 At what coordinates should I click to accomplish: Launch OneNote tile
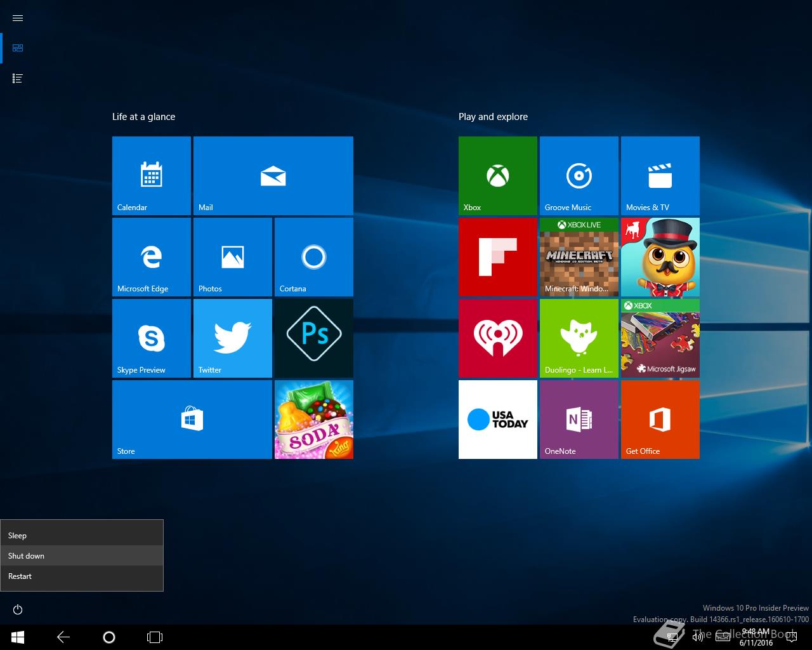click(579, 420)
